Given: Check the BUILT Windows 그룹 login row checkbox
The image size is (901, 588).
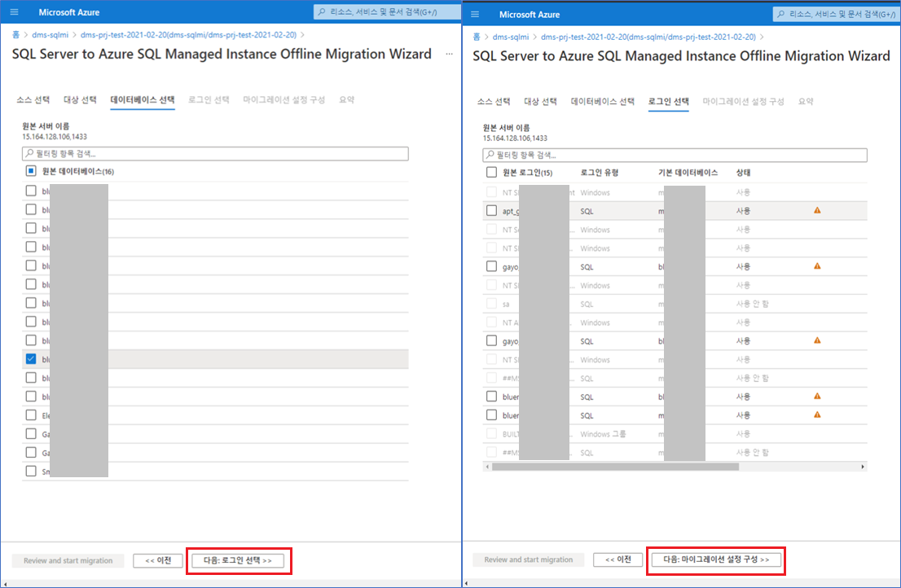Looking at the screenshot, I should [491, 434].
